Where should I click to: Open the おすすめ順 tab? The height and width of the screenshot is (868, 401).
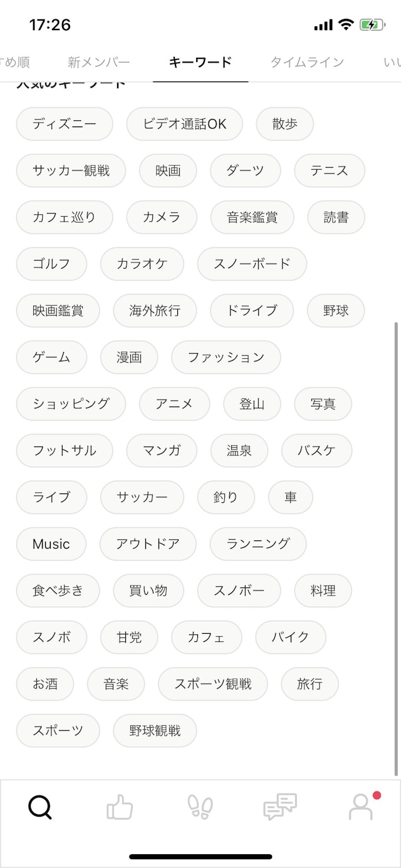(x=16, y=61)
